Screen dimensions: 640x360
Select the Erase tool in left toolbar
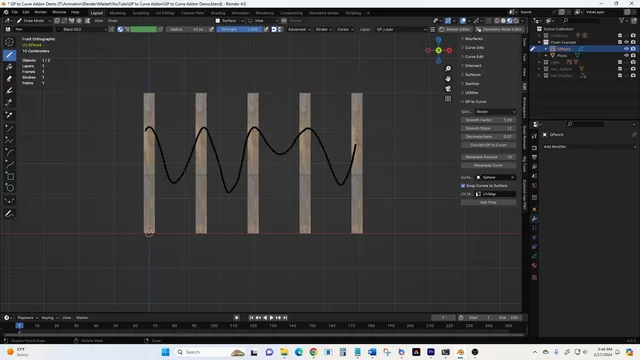pyautogui.click(x=9, y=78)
